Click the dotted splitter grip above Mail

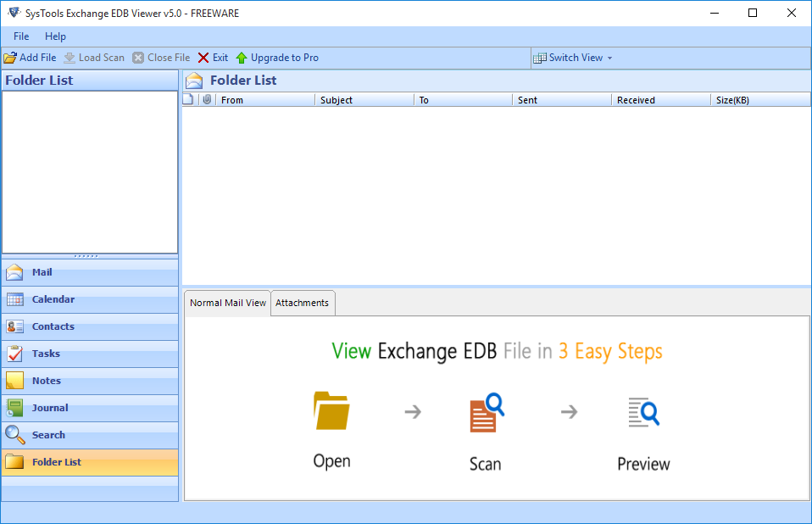pos(86,256)
